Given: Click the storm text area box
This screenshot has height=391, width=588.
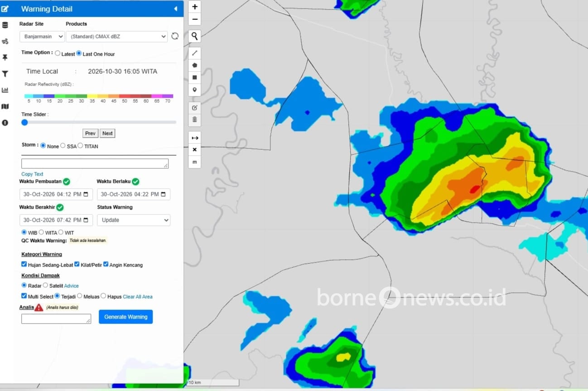Looking at the screenshot, I should click(x=95, y=163).
